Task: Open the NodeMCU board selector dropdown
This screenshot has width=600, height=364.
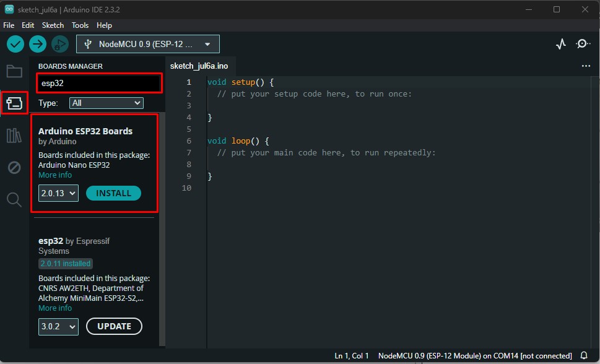Action: pyautogui.click(x=147, y=43)
